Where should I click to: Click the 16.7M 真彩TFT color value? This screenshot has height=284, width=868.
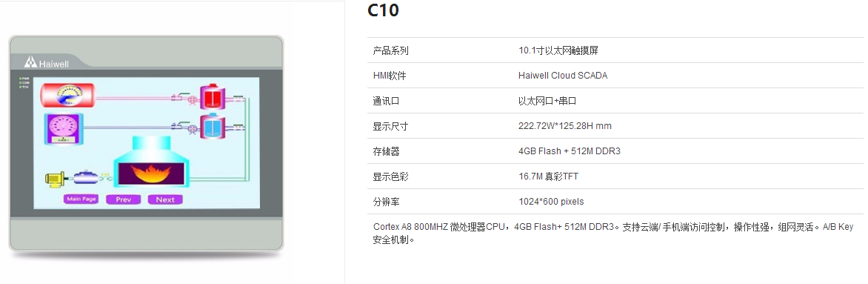click(549, 176)
